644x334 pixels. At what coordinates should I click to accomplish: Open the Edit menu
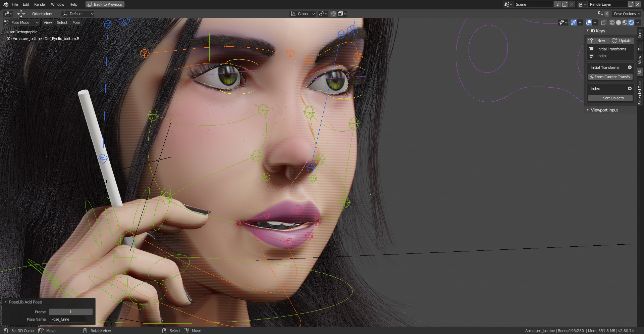click(x=26, y=4)
